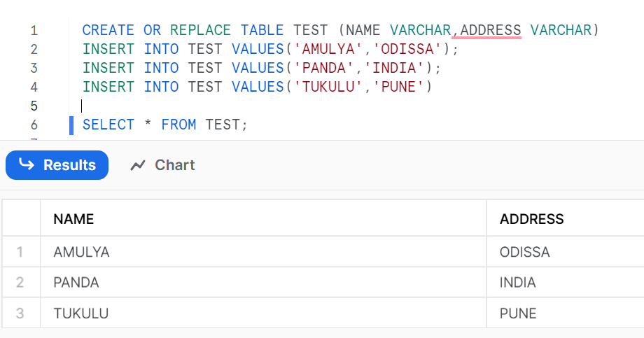Viewport: 644px width, 338px height.
Task: Select result row number 3
Action: point(20,313)
